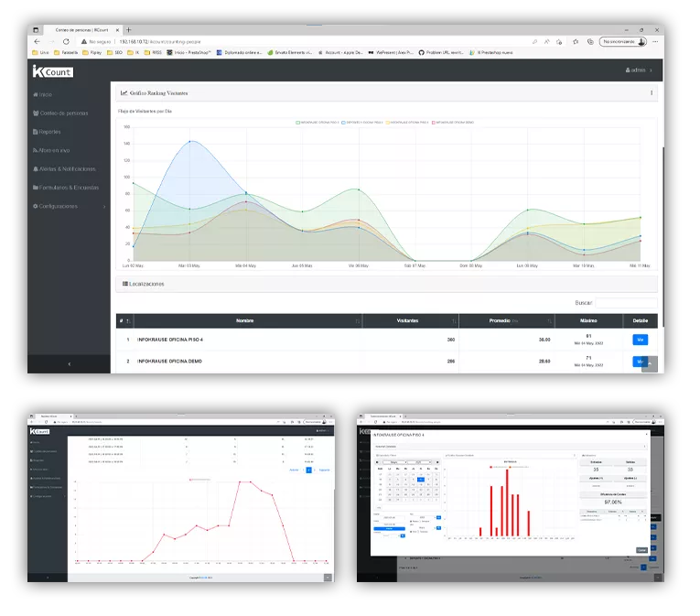The width and height of the screenshot is (700, 616).
Task: Click Ver button for OFICINA PISO 4
Action: click(x=641, y=339)
